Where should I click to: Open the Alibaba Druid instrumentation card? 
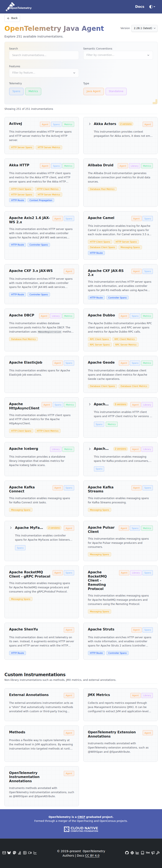pyautogui.click(x=120, y=182)
